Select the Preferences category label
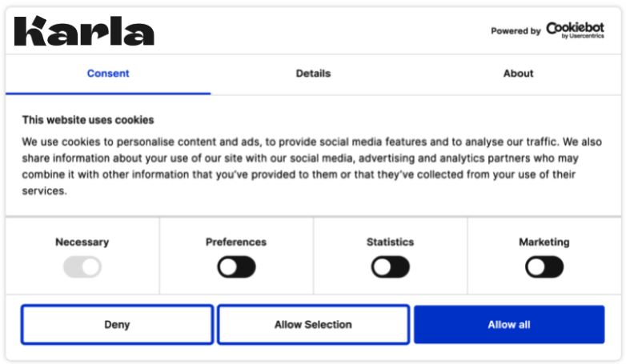 [236, 242]
